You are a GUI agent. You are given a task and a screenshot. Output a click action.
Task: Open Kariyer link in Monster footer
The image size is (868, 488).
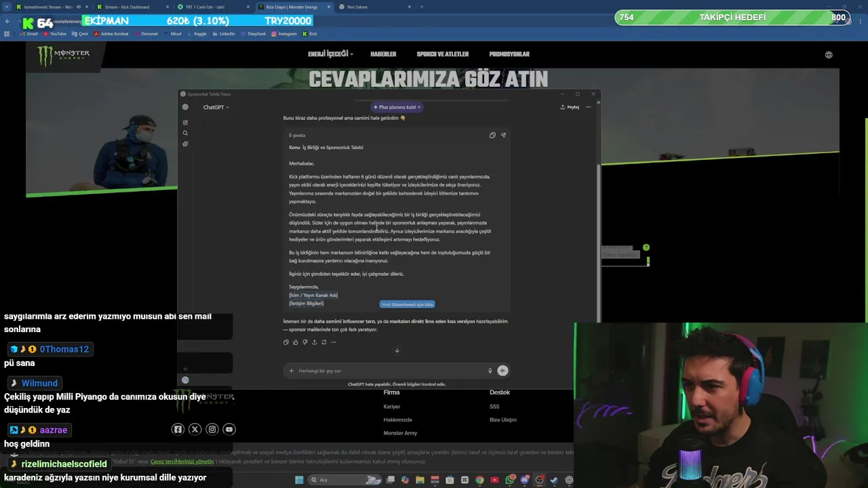(x=392, y=407)
